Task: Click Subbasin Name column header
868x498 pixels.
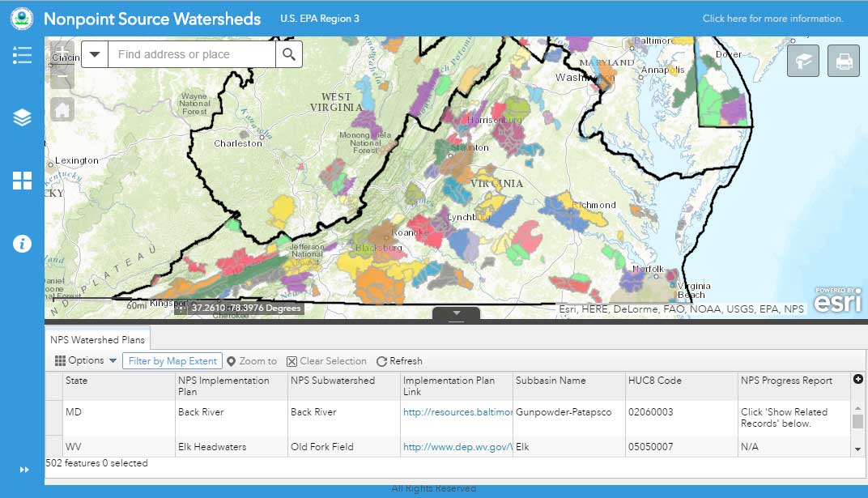Action: point(569,385)
